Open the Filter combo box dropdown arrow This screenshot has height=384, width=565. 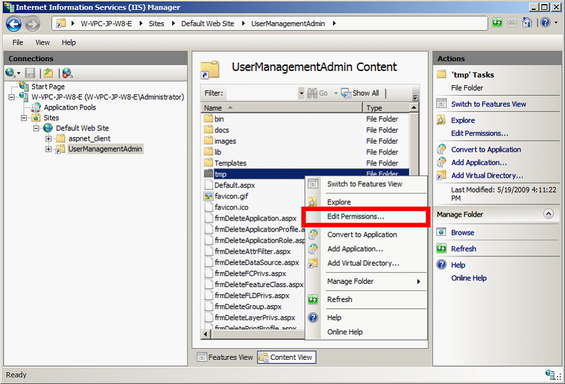coord(301,93)
